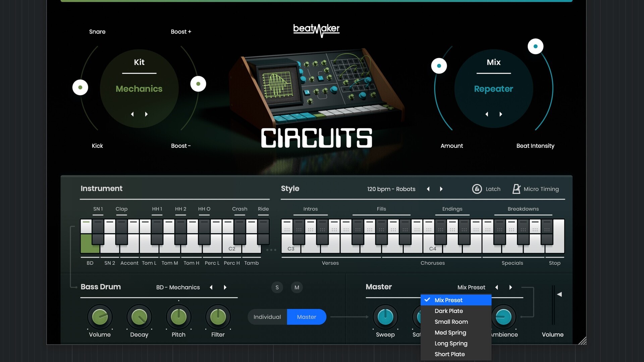Click the beatMaker logo
Viewport: 644px width, 362px height.
pyautogui.click(x=316, y=30)
